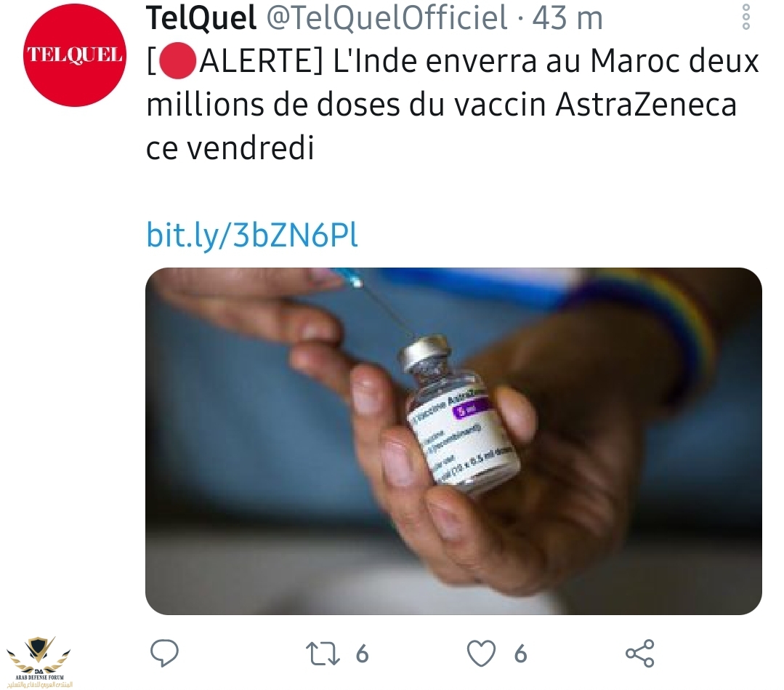
Task: Click the reply speech bubble icon
Action: pos(164,653)
